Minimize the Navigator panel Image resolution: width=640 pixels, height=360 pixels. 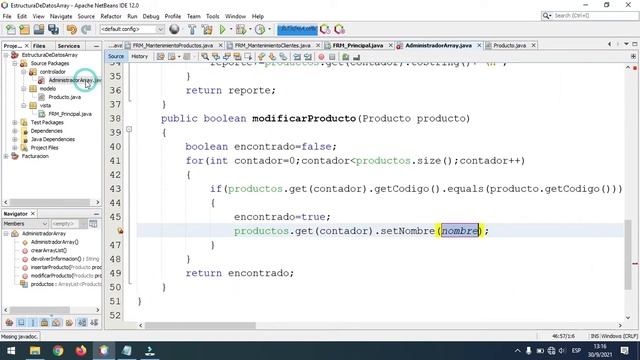96,214
